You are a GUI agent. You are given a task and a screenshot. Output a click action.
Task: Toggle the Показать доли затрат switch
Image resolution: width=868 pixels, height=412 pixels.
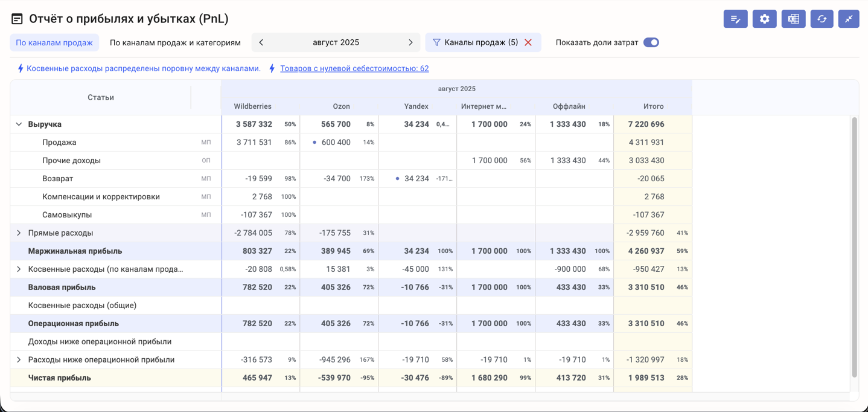(651, 42)
